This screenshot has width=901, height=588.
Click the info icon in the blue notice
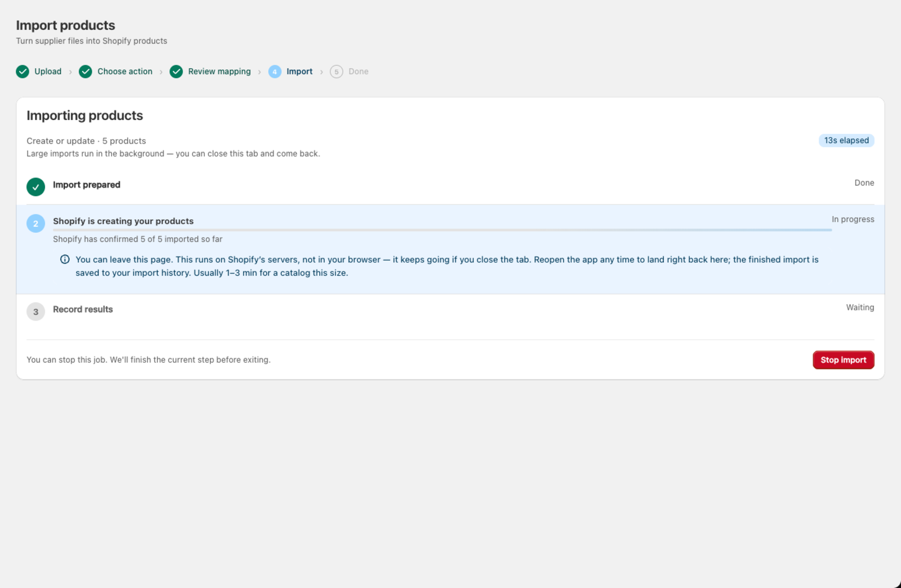pyautogui.click(x=65, y=260)
